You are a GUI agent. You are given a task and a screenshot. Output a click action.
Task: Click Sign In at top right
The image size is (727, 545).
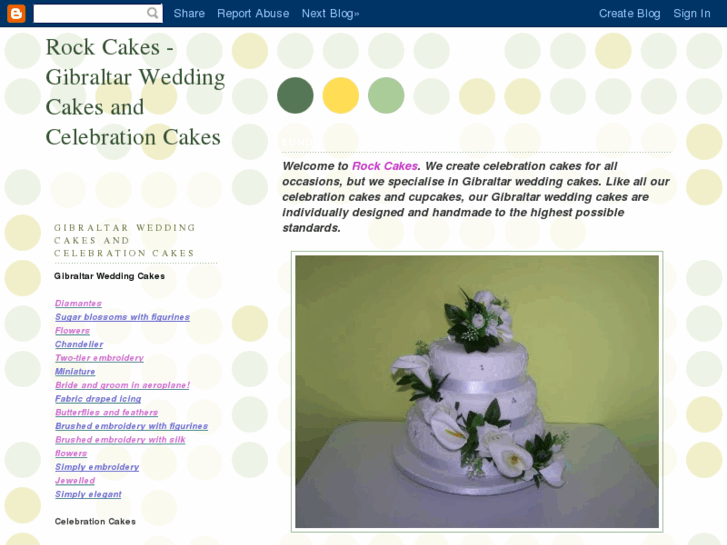click(x=692, y=13)
